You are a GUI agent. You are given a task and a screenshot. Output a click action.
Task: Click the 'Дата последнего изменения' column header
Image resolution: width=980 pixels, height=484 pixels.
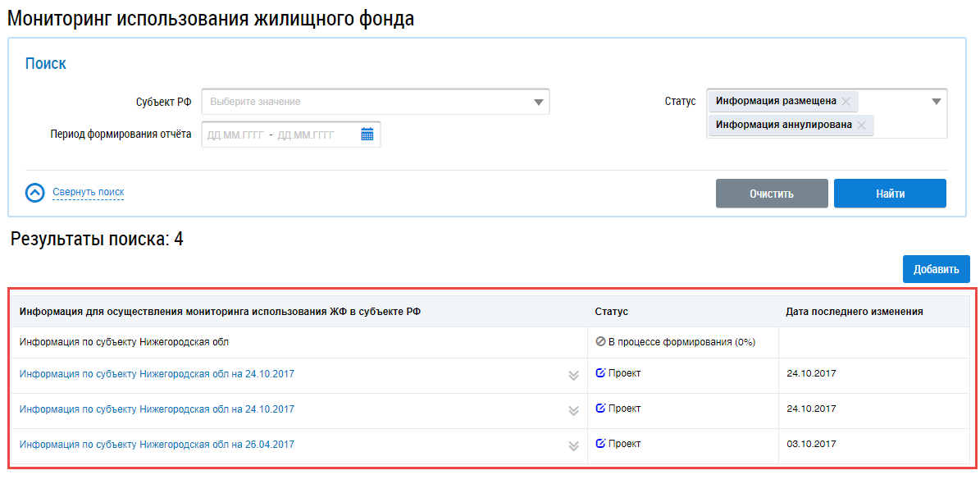coord(854,312)
